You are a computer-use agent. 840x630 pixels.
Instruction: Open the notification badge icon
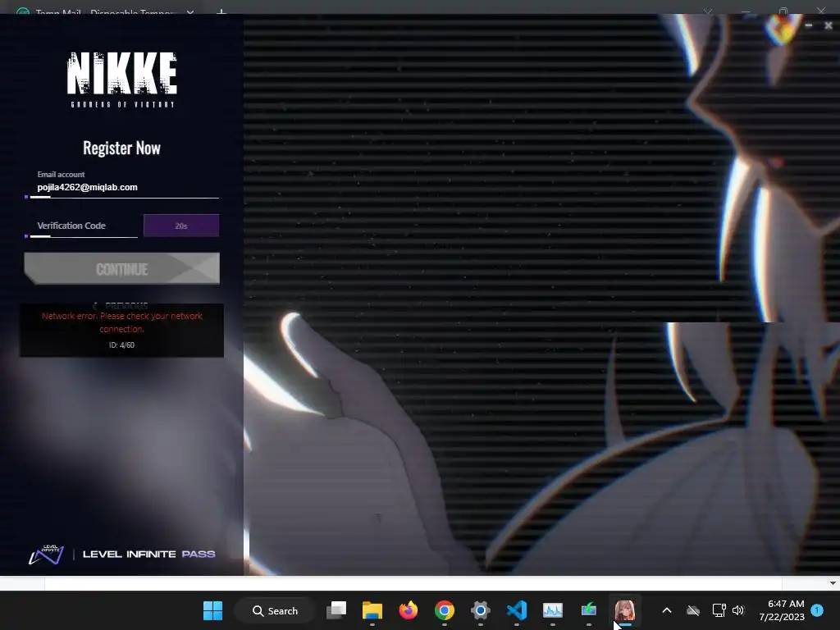pyautogui.click(x=817, y=610)
